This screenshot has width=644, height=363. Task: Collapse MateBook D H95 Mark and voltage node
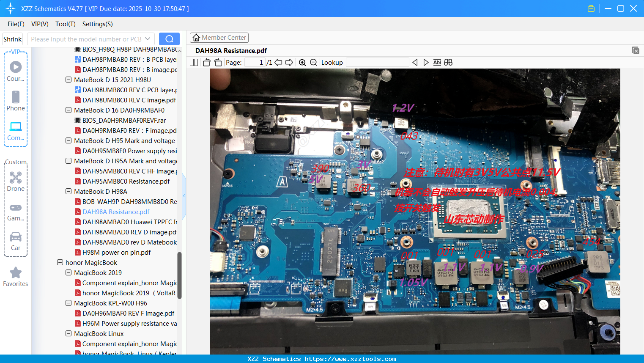pyautogui.click(x=69, y=140)
